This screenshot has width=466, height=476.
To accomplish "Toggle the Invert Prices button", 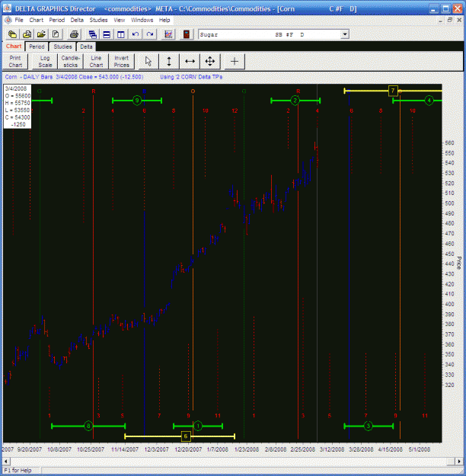I will pyautogui.click(x=121, y=62).
